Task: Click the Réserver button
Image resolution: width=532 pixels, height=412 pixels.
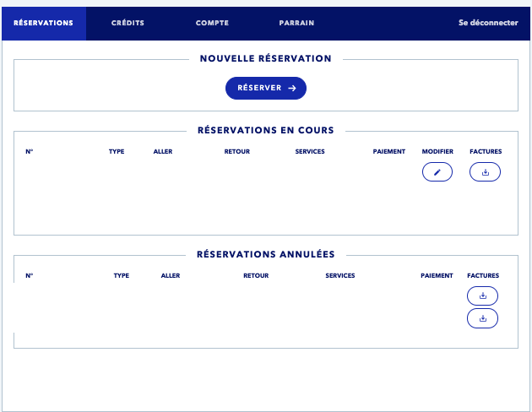Action: pos(266,88)
